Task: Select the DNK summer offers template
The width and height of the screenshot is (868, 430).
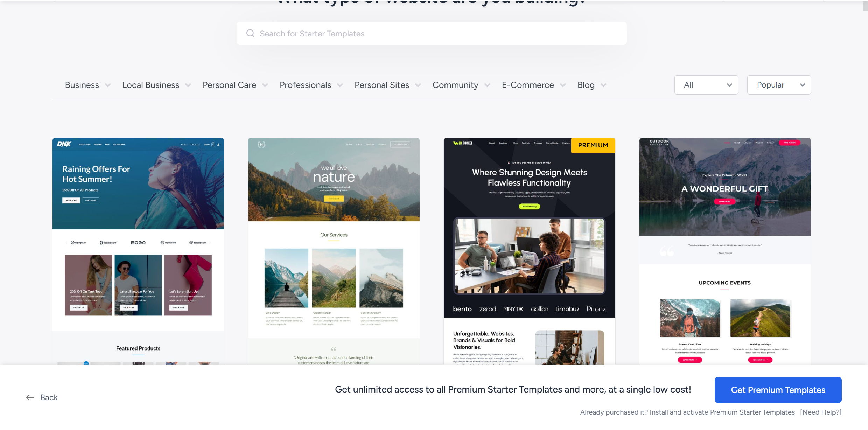Action: 138,251
